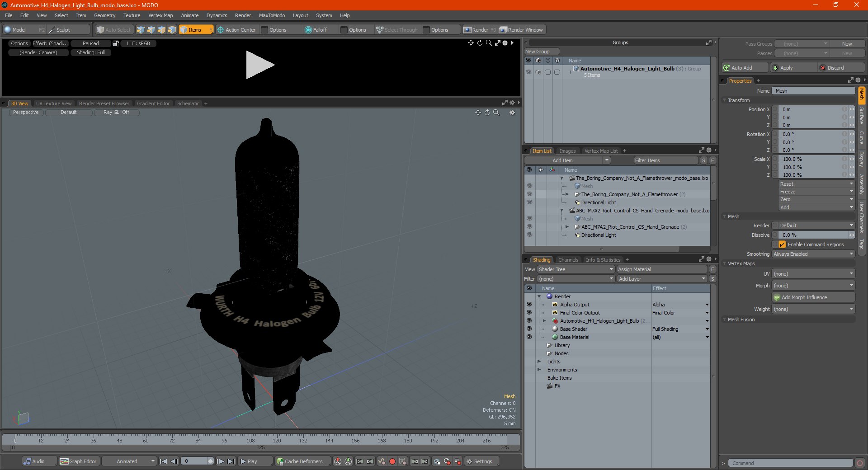
Task: Open Smoothing dropdown set to Always Enabled
Action: (813, 254)
